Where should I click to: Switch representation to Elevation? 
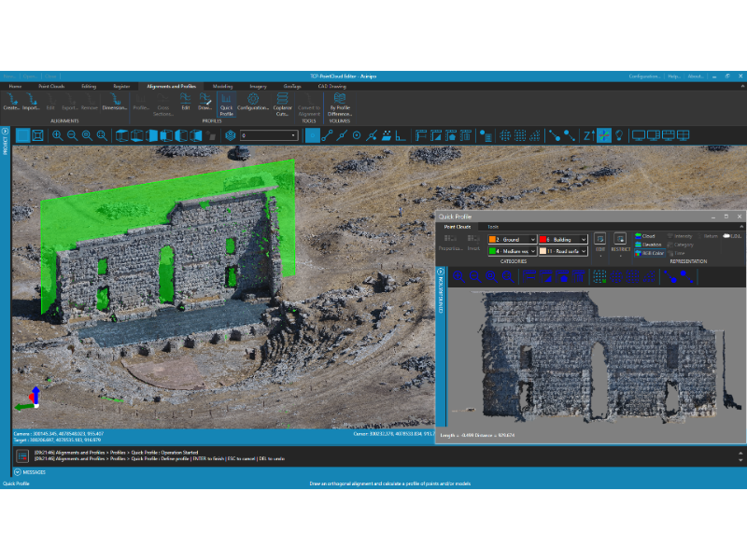click(648, 245)
